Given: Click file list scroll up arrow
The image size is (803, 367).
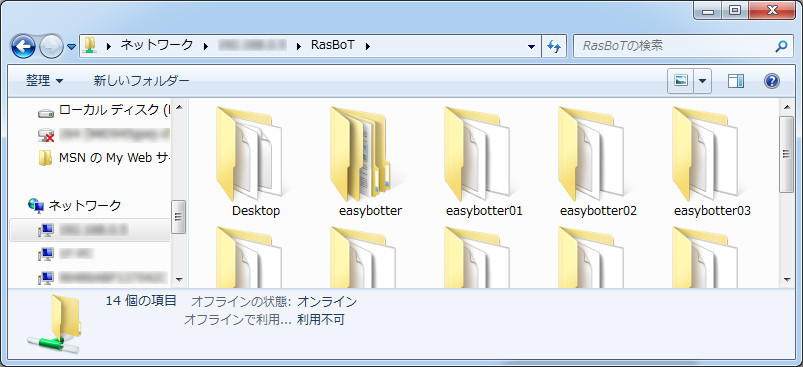Looking at the screenshot, I should click(787, 107).
